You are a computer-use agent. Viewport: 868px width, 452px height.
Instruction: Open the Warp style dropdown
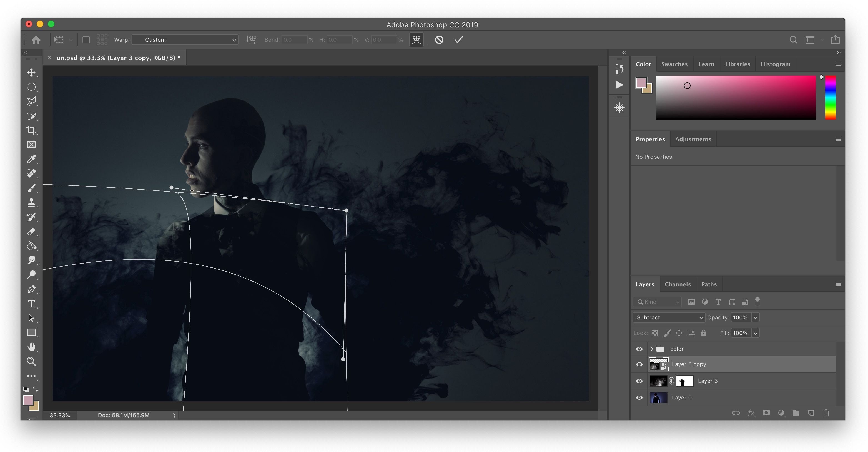pos(185,40)
